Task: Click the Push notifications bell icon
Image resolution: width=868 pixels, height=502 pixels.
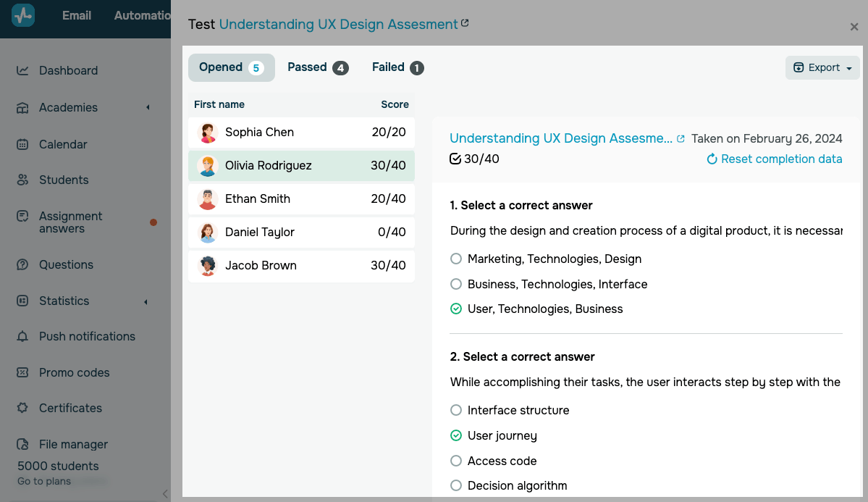Action: coord(22,336)
